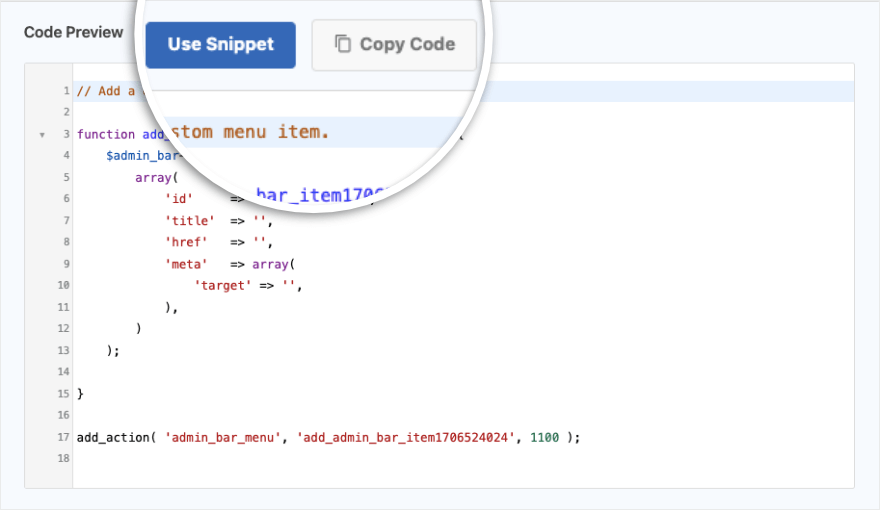
Task: Click the 'stom menu item.' magnified comment text
Action: pyautogui.click(x=250, y=132)
